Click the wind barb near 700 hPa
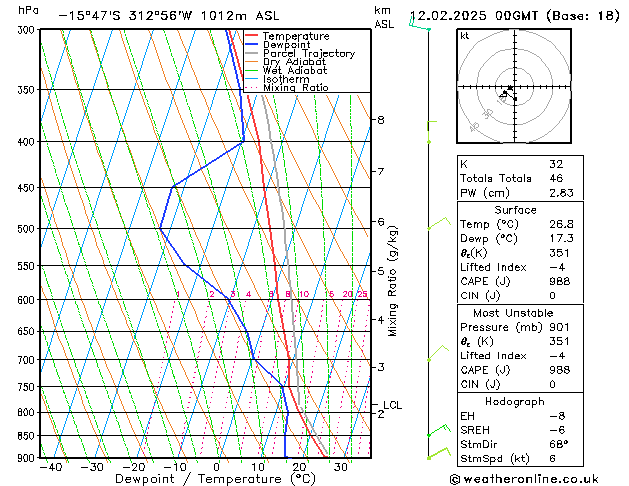 (x=432, y=354)
